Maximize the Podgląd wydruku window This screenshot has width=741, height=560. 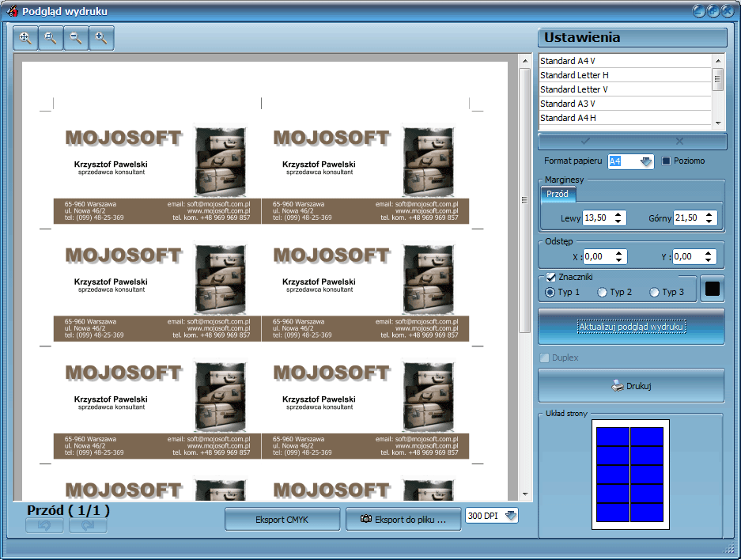(x=713, y=11)
